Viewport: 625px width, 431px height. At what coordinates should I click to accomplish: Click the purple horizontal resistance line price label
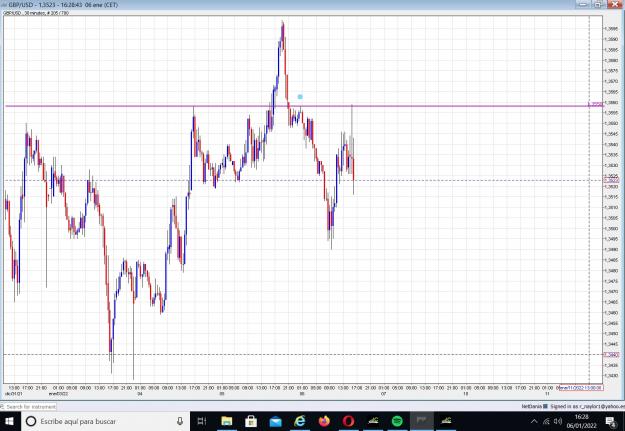tap(596, 104)
